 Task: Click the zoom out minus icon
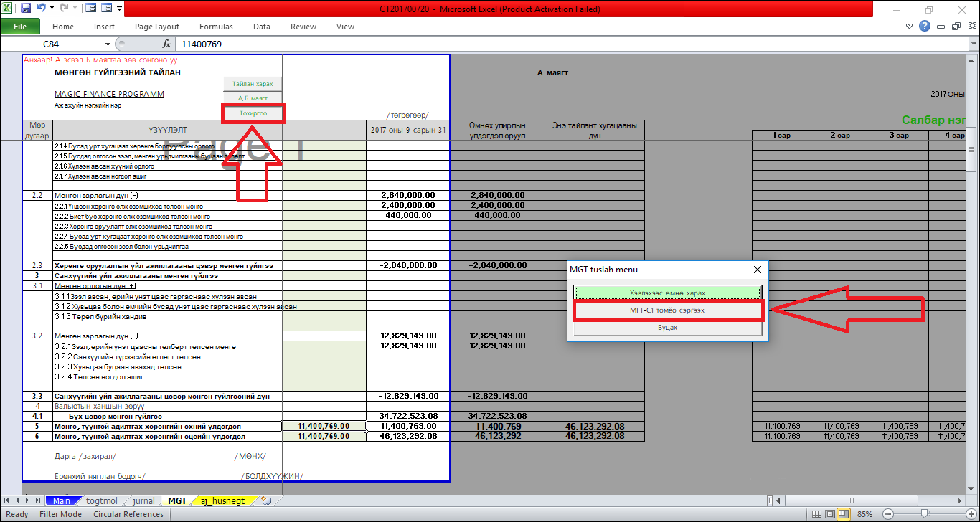[888, 514]
